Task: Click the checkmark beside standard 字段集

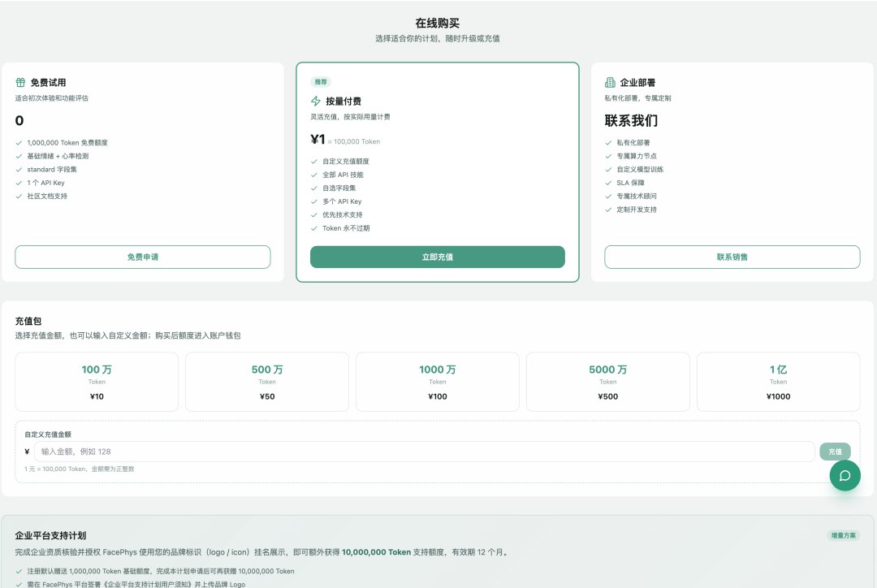Action: pyautogui.click(x=19, y=170)
